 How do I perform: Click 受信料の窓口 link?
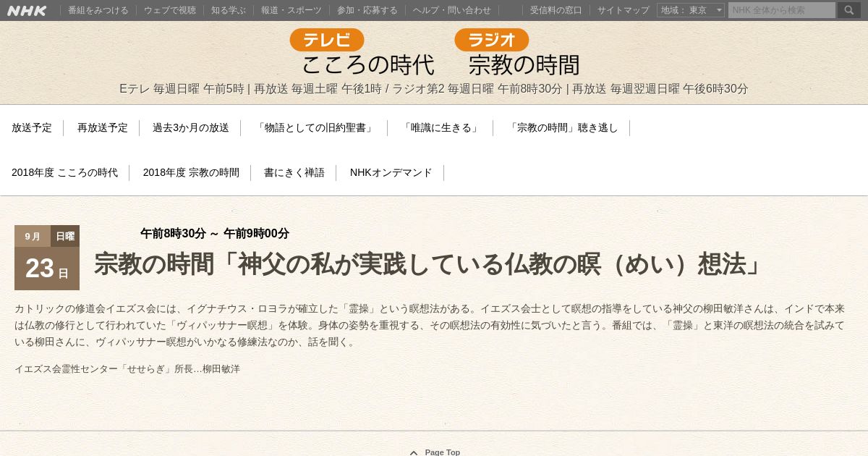coord(556,10)
